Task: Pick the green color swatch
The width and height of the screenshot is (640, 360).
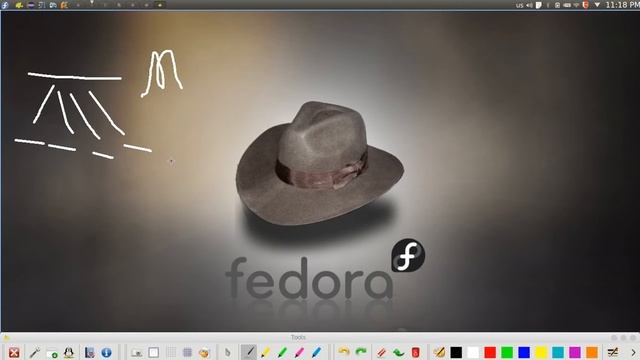Action: pos(507,352)
